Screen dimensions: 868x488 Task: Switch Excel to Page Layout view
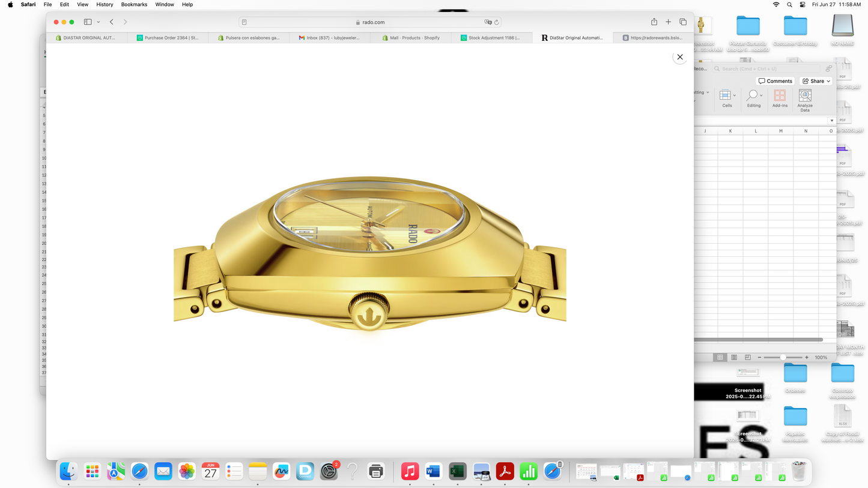point(734,357)
